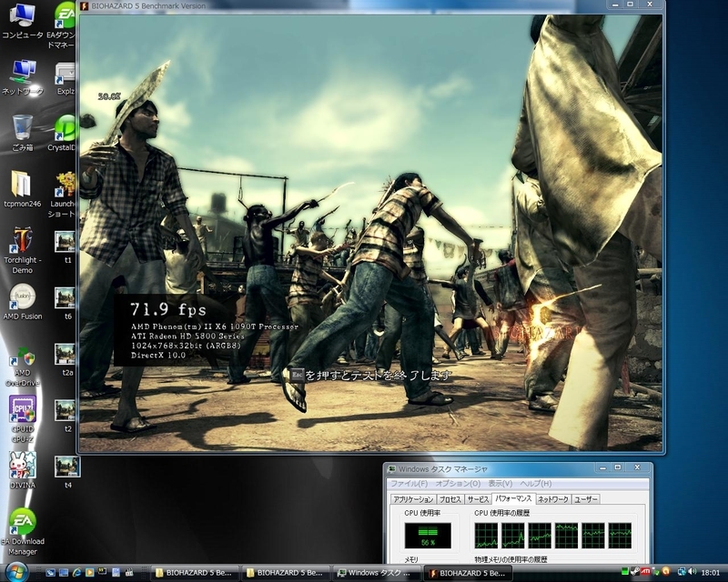The width and height of the screenshot is (728, 582).
Task: Switch to BIOHAZARD 5 benchmark taskbar button
Action: coord(468,573)
